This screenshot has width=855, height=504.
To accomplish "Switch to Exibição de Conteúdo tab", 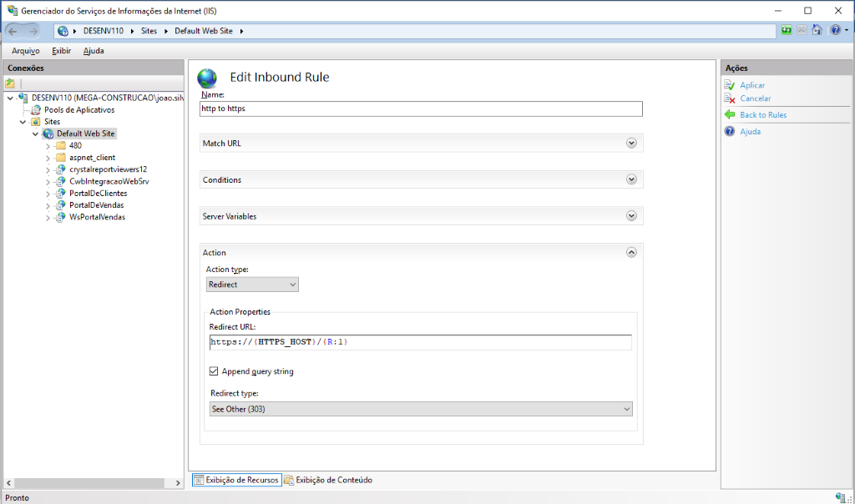I will (x=328, y=480).
